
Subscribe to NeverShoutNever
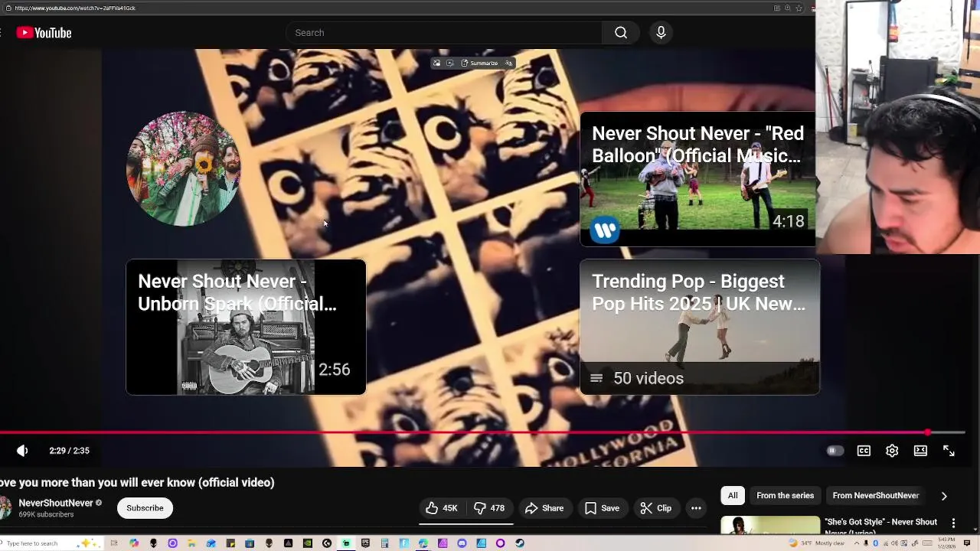click(x=145, y=508)
